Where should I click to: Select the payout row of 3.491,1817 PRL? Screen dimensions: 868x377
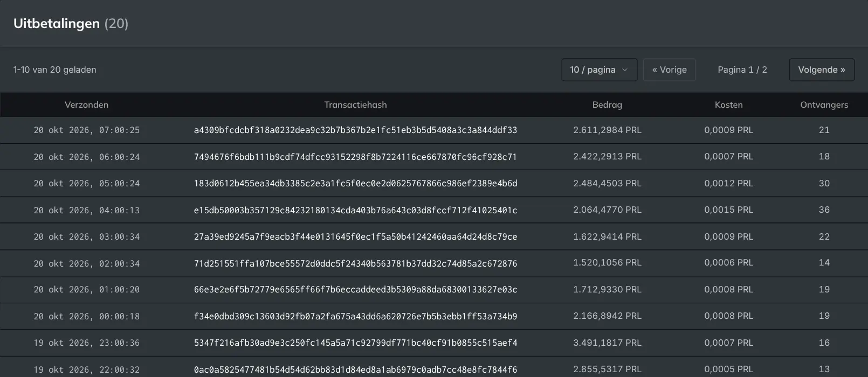(x=434, y=343)
